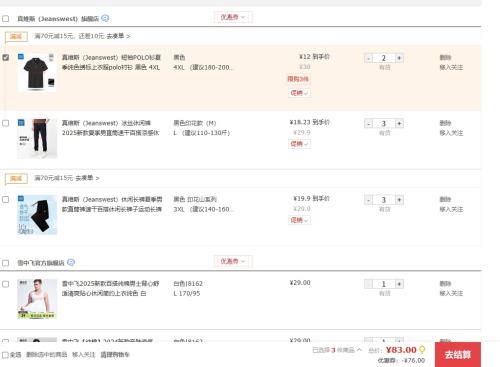Click the 限购 purchase-limit tag on POLO shirt
This screenshot has width=500, height=367.
click(x=298, y=79)
